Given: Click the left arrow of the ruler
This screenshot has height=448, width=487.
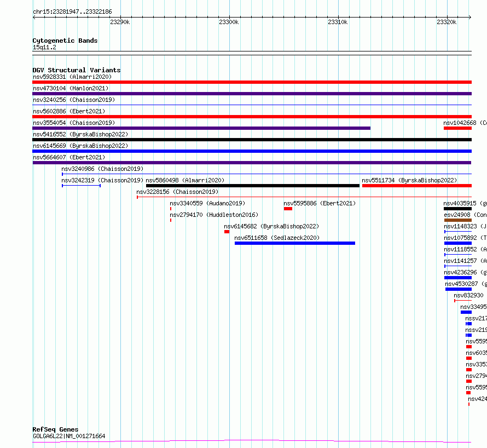Looking at the screenshot, I should [x=34, y=18].
